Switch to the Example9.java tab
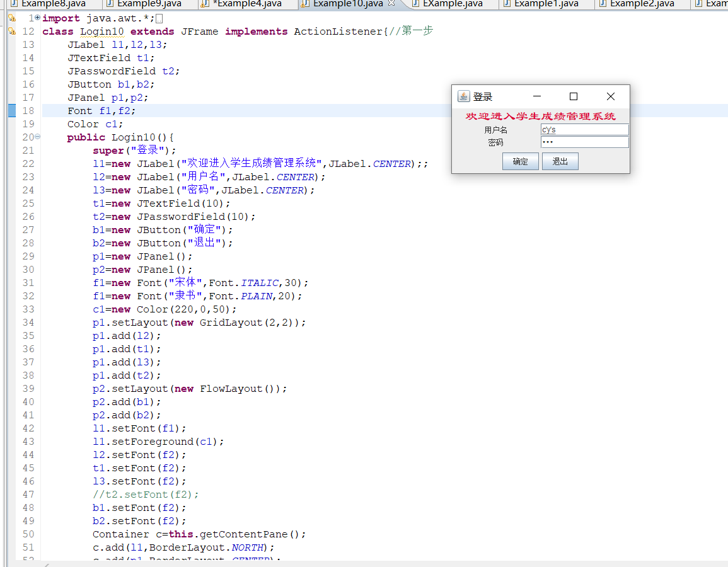Screen dimensions: 728x567 [149, 4]
